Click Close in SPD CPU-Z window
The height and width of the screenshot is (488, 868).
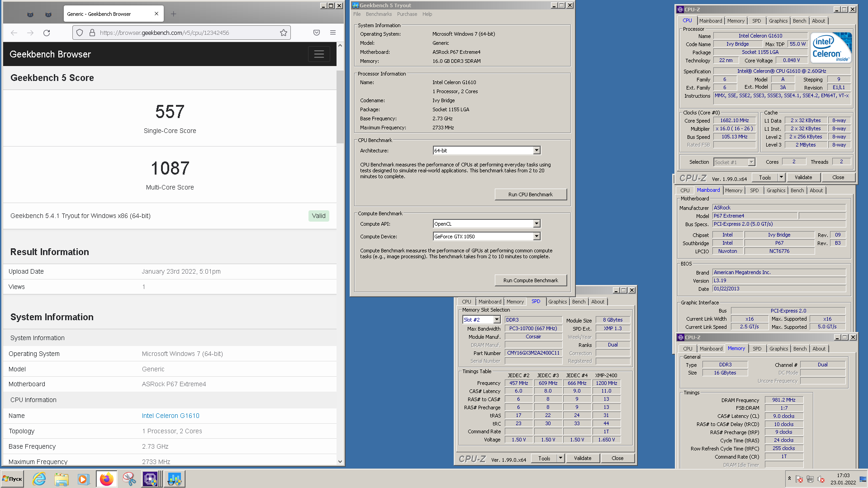(x=617, y=458)
